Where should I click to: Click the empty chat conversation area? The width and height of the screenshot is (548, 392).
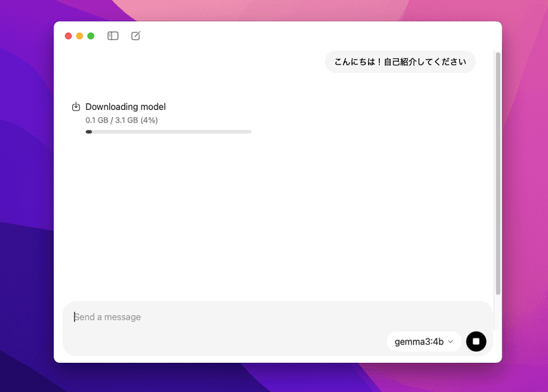pyautogui.click(x=278, y=219)
